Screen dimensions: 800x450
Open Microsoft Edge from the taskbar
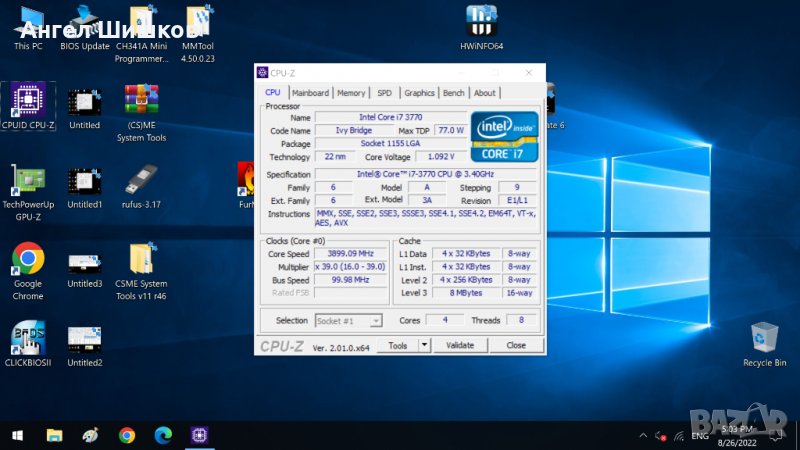(x=163, y=435)
